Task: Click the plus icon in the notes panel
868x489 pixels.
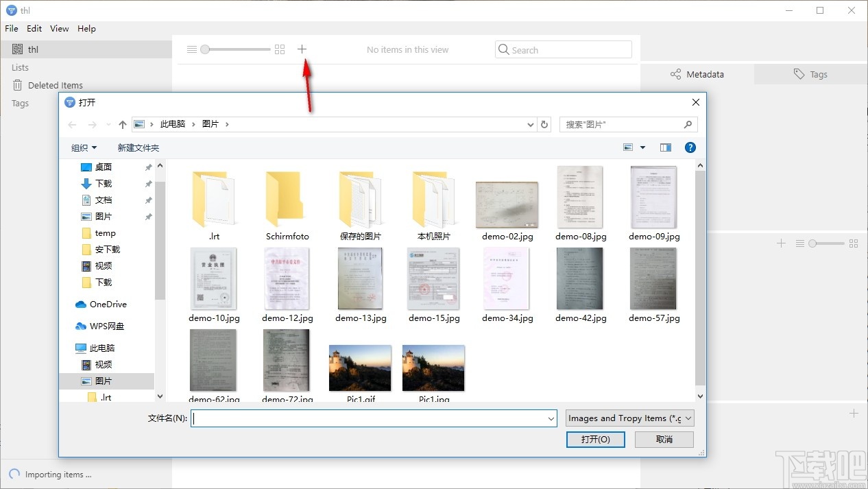Action: [x=854, y=414]
